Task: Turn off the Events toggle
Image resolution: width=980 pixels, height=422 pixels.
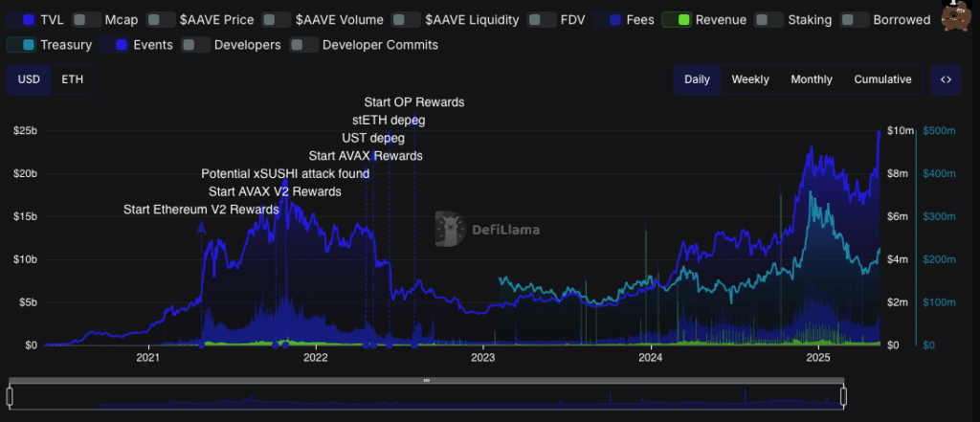Action: (114, 45)
